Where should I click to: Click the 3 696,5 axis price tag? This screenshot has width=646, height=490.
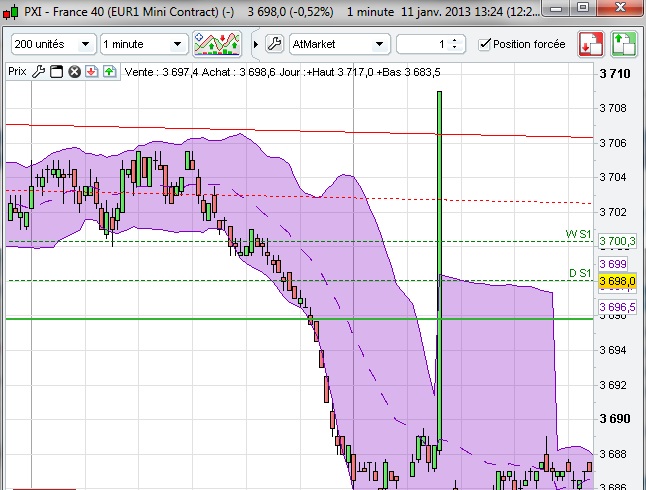(617, 307)
